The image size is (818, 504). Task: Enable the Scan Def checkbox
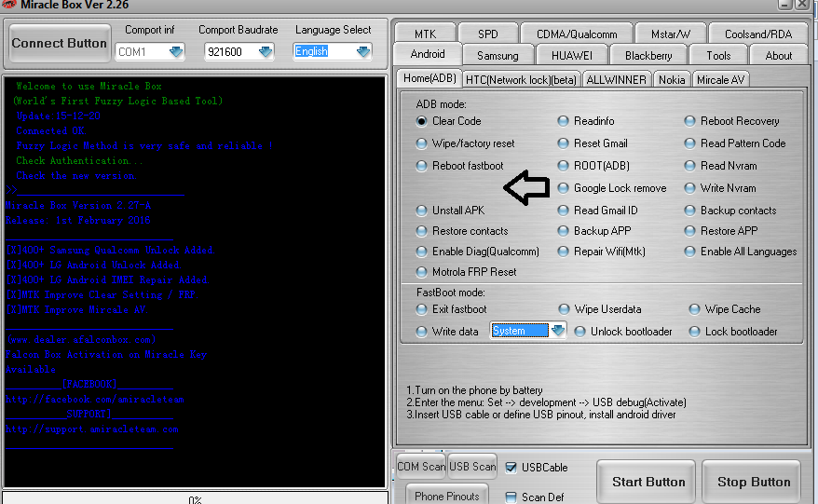tap(511, 497)
